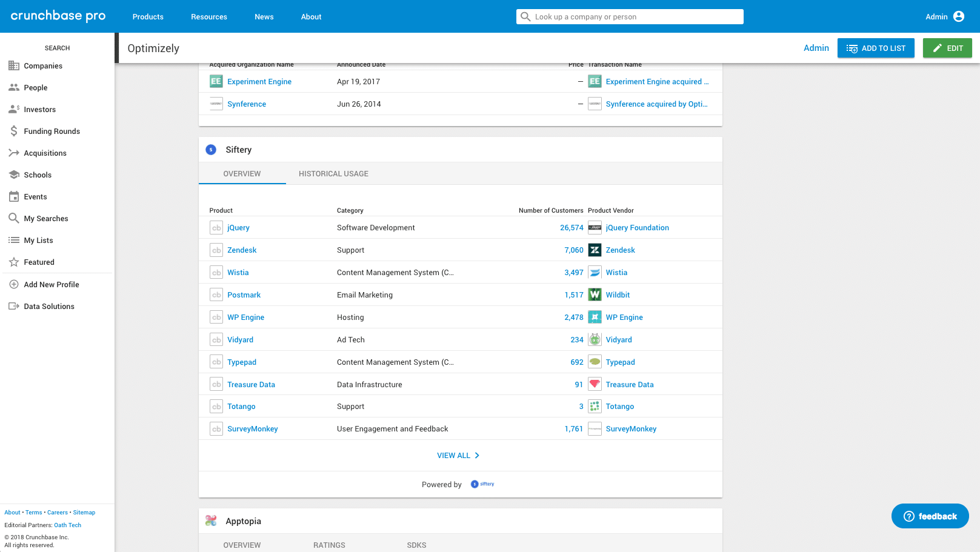Click the Totango vendor logo
Image resolution: width=980 pixels, height=552 pixels.
(x=595, y=407)
